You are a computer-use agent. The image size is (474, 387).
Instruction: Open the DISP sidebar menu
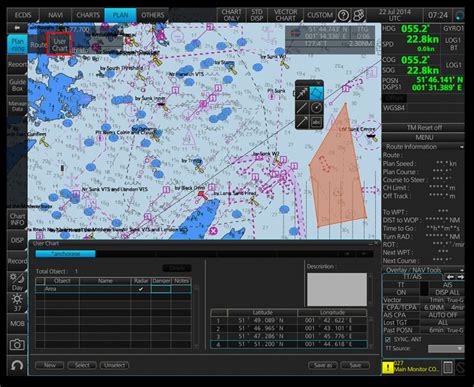[x=17, y=240]
